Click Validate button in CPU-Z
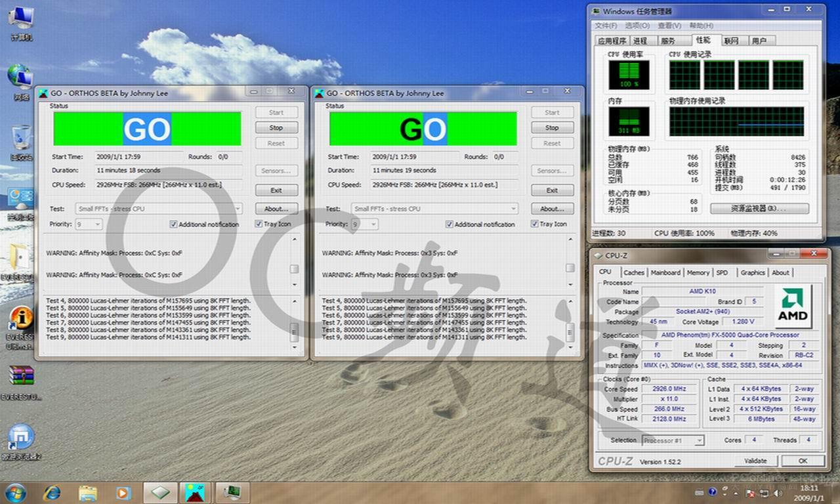The width and height of the screenshot is (840, 504). click(x=756, y=461)
